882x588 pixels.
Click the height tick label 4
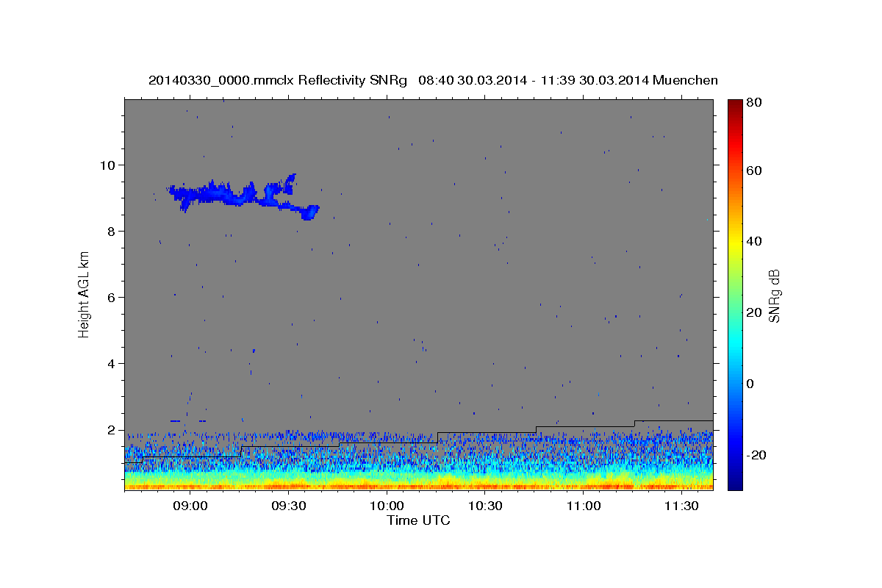pyautogui.click(x=112, y=363)
